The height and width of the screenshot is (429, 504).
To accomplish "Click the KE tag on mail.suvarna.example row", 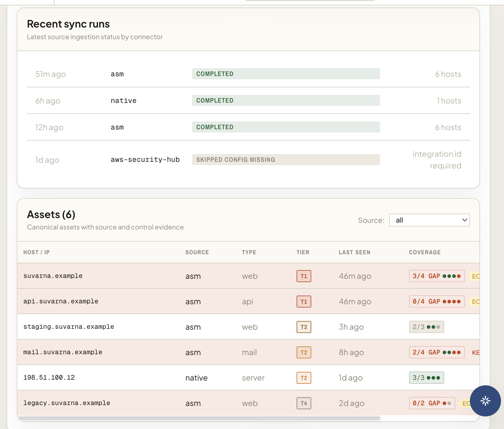I will (x=476, y=352).
